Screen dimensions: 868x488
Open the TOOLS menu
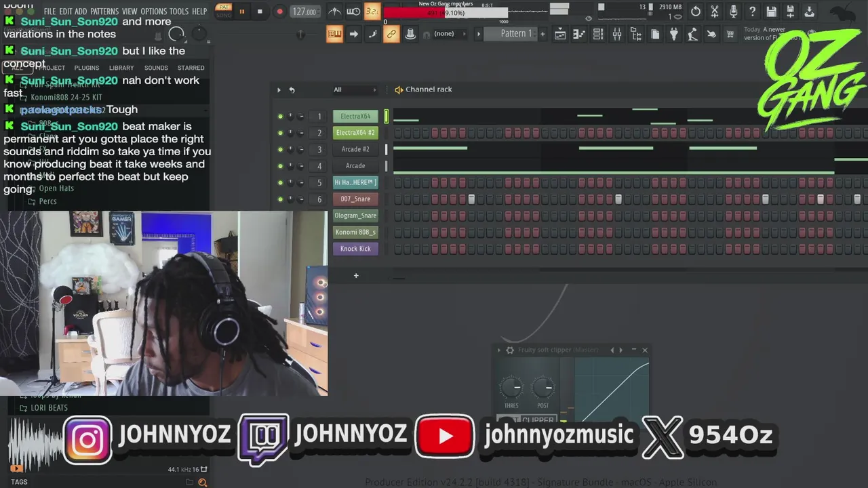coord(179,12)
